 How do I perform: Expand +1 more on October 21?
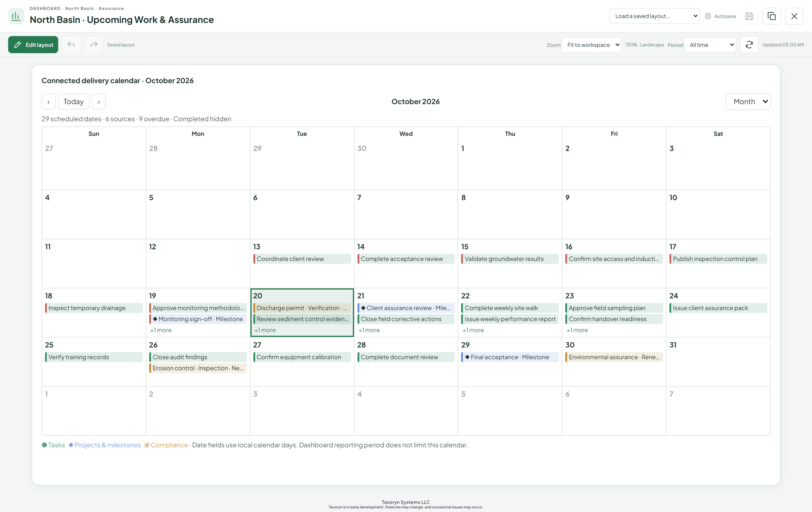pyautogui.click(x=369, y=330)
